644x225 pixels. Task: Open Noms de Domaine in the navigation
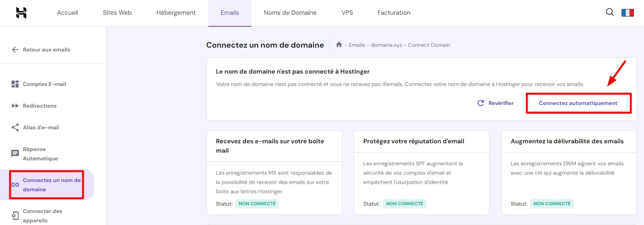[x=290, y=13]
